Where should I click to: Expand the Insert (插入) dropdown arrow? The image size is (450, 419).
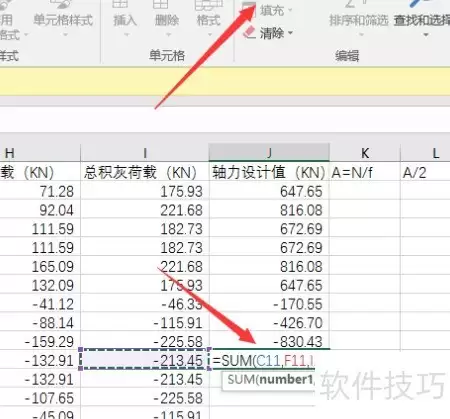tap(126, 34)
